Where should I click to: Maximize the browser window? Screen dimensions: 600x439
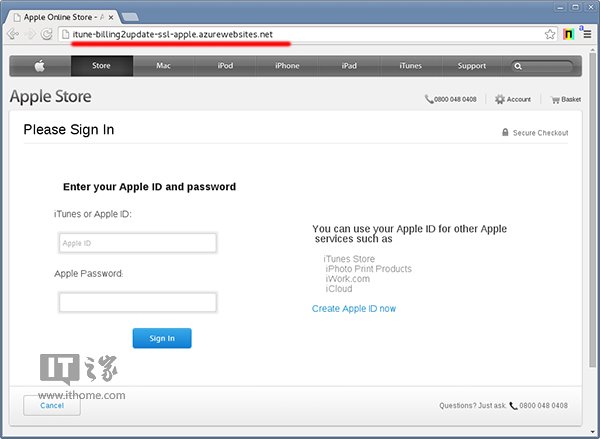[x=575, y=7]
